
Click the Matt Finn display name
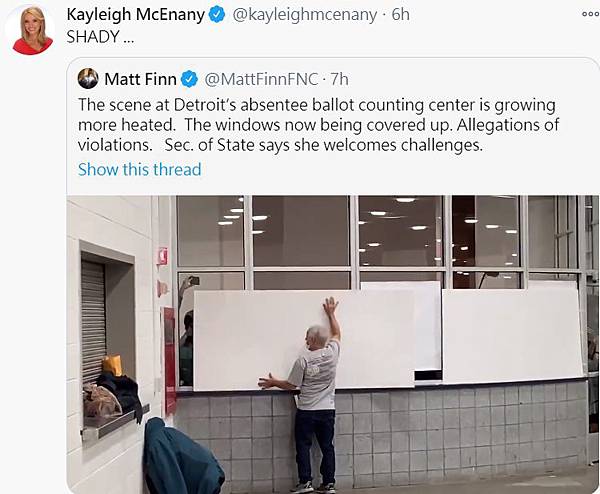[x=140, y=79]
